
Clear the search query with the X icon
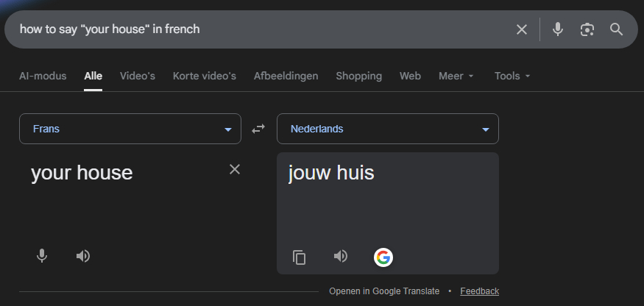coord(522,29)
